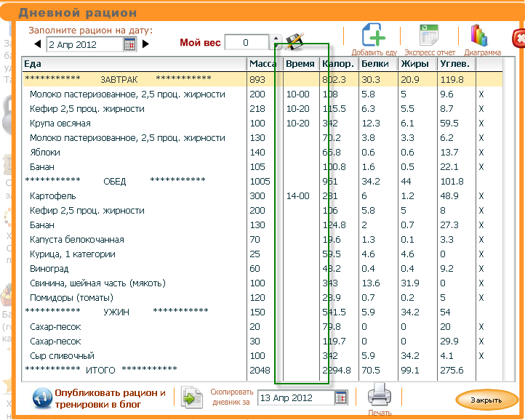Click Опубликовать рацион и тренировки в блог
Viewport: 525px width, 420px height.
(111, 398)
